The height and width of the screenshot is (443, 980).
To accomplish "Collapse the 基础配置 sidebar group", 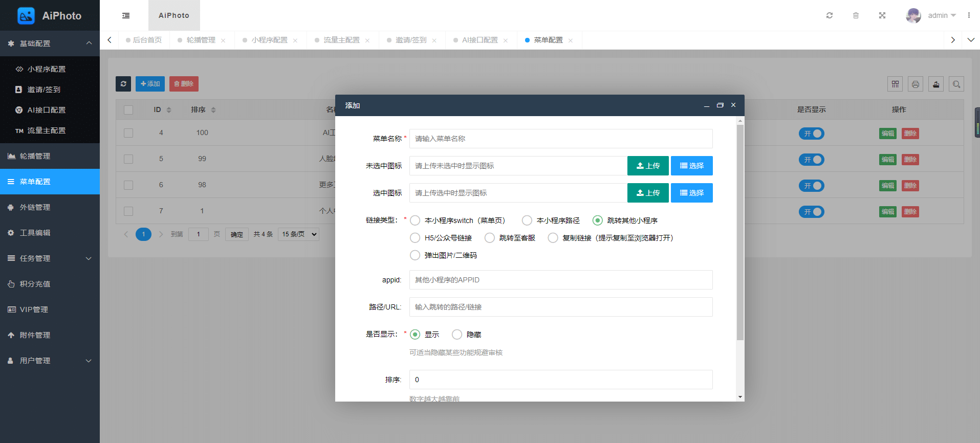I will pos(50,43).
